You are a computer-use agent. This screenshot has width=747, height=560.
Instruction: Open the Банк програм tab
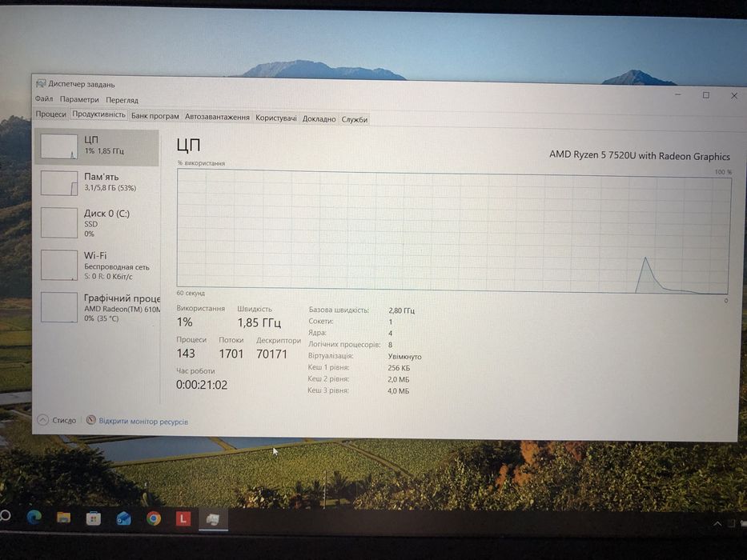pos(155,116)
